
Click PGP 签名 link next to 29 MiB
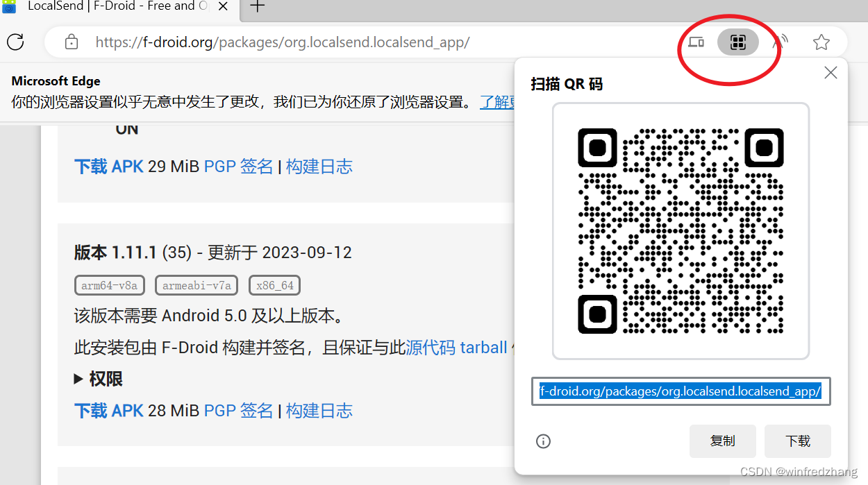tap(239, 167)
